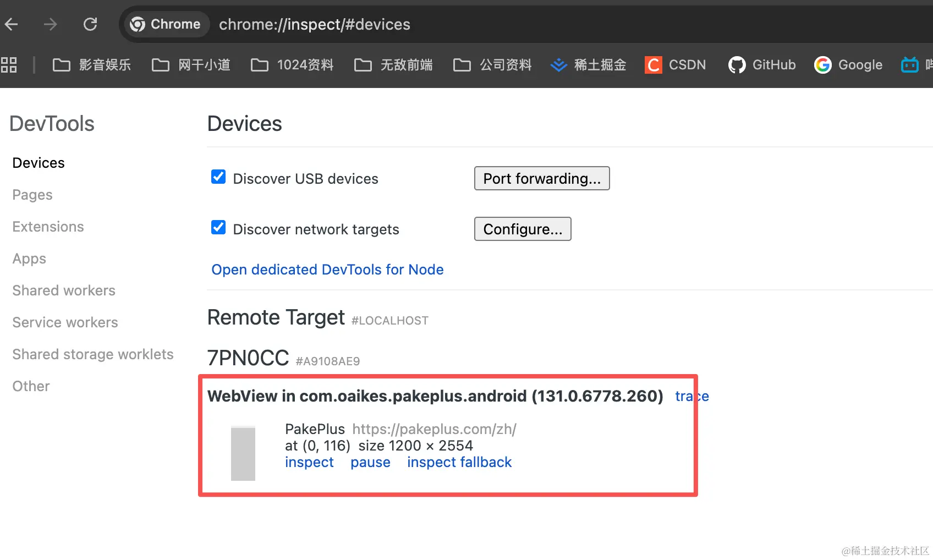Open the 无敌前端 bookmark folder
The image size is (933, 560).
pyautogui.click(x=393, y=65)
